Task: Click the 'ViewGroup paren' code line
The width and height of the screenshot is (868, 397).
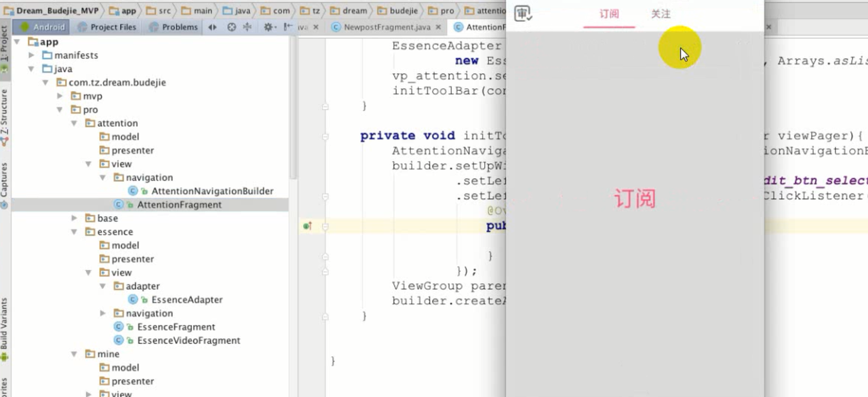Action: [448, 286]
